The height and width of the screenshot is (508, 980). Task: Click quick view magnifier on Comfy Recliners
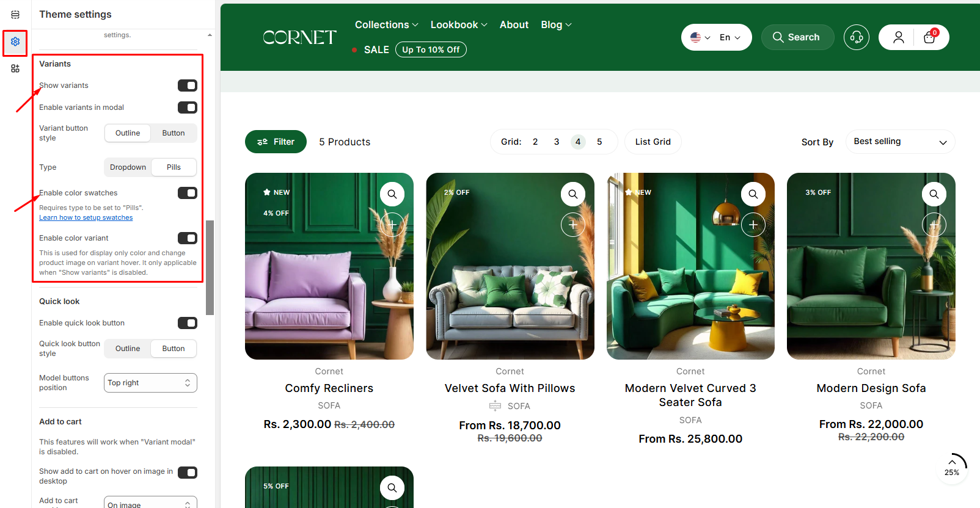tap(392, 194)
